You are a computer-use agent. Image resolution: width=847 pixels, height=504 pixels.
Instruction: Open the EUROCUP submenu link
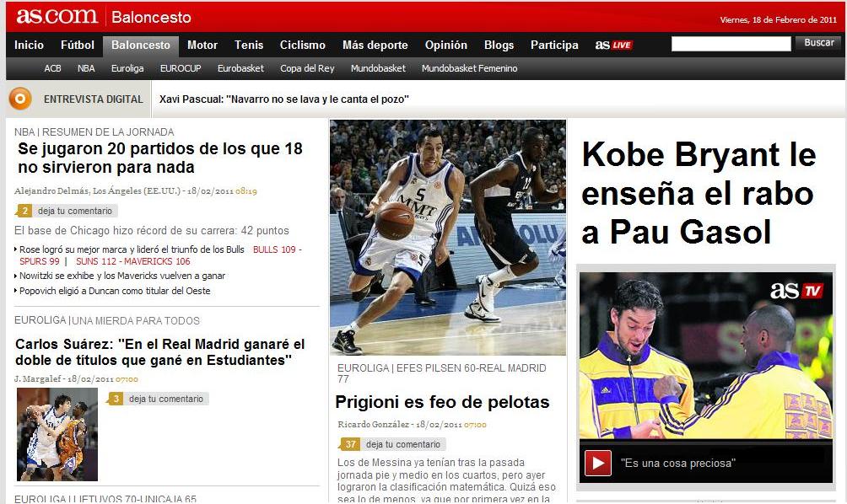[181, 68]
